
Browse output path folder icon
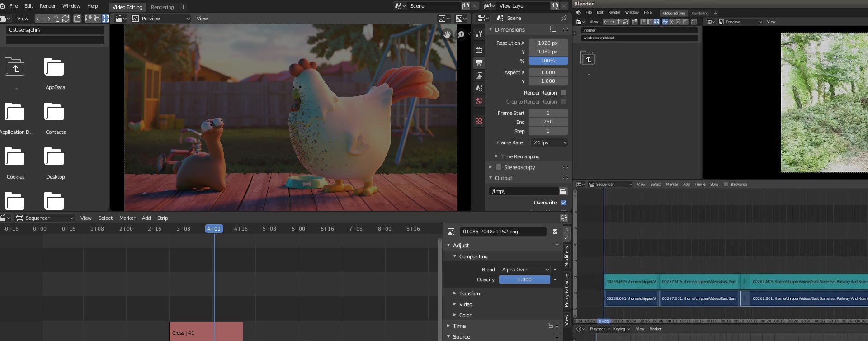pos(563,191)
